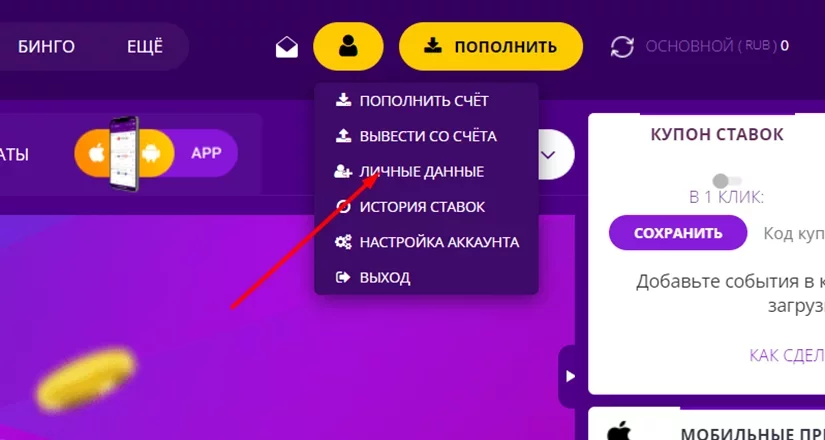Collapse the bet coupon side panel arrow
Screen dimensions: 825x440
570,376
